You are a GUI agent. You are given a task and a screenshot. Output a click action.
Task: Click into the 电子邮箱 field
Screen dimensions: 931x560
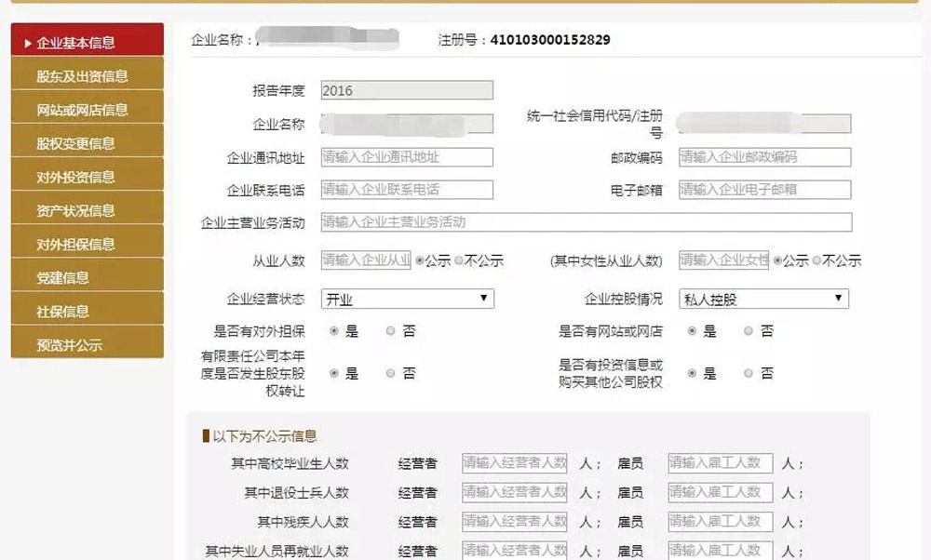coord(764,190)
